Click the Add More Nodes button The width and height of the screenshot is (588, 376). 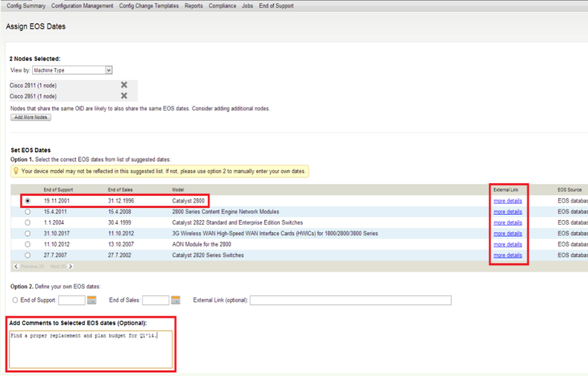click(31, 117)
